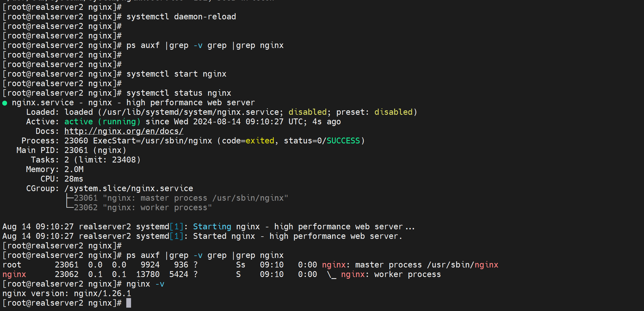The image size is (644, 311).
Task: Click the Memory 2.0M value
Action: [74, 170]
